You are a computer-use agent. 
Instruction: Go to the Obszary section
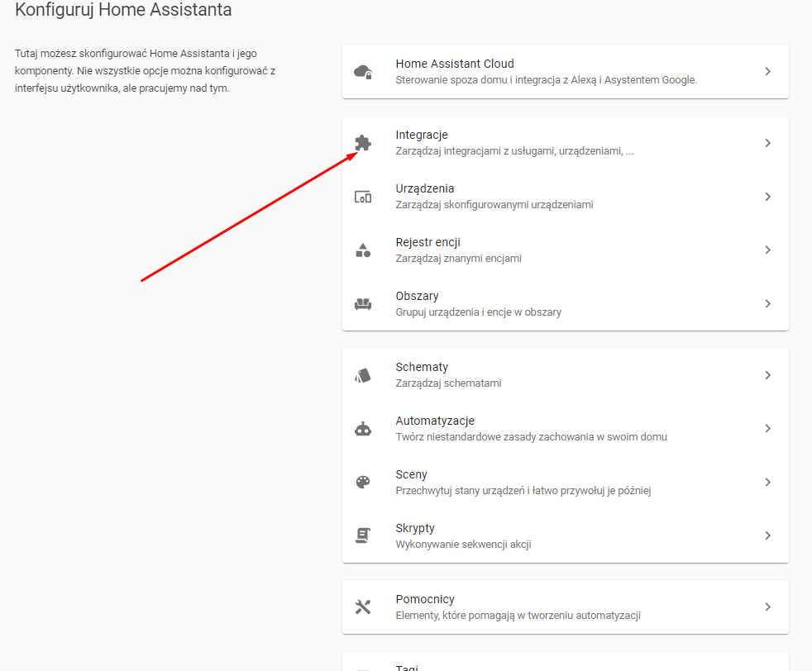[566, 303]
